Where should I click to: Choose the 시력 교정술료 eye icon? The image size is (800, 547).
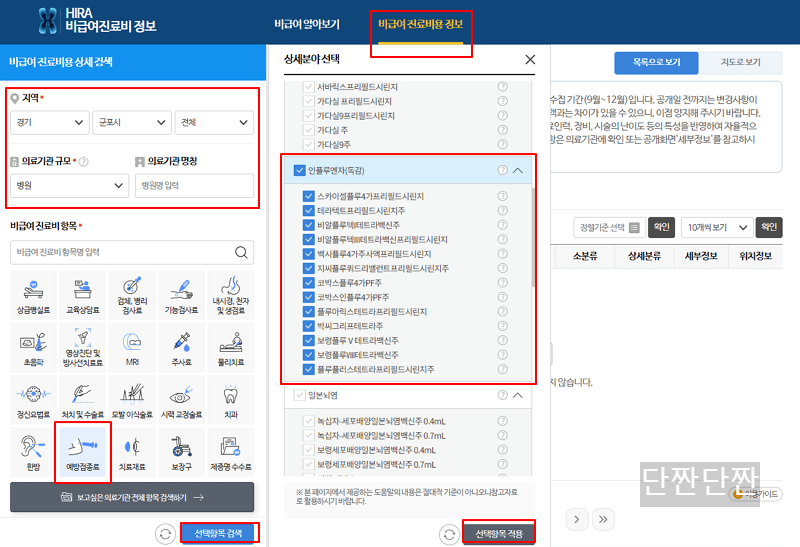click(x=182, y=400)
